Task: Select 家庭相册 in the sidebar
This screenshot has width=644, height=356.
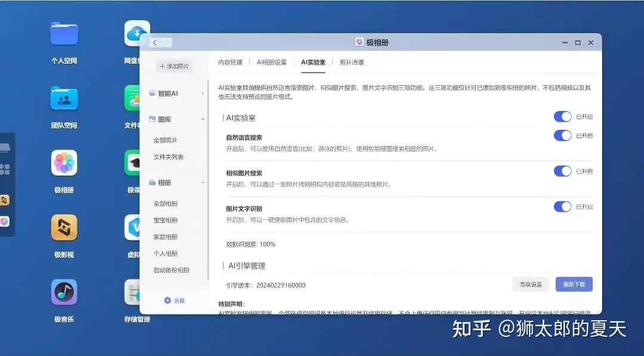Action: point(165,237)
